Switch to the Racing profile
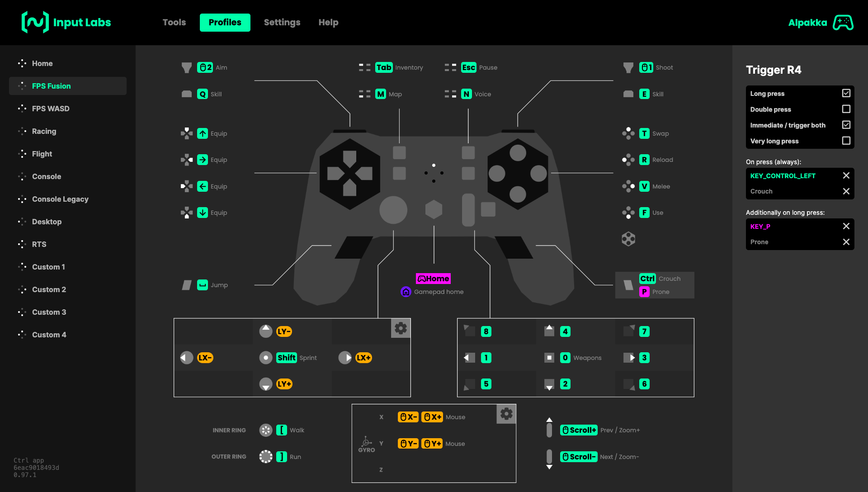868x492 pixels. 44,131
